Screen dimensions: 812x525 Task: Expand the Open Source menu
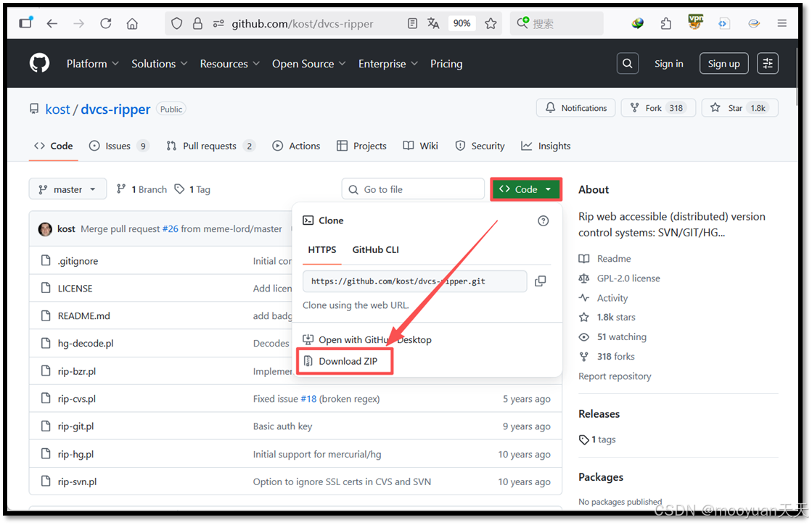tap(308, 64)
